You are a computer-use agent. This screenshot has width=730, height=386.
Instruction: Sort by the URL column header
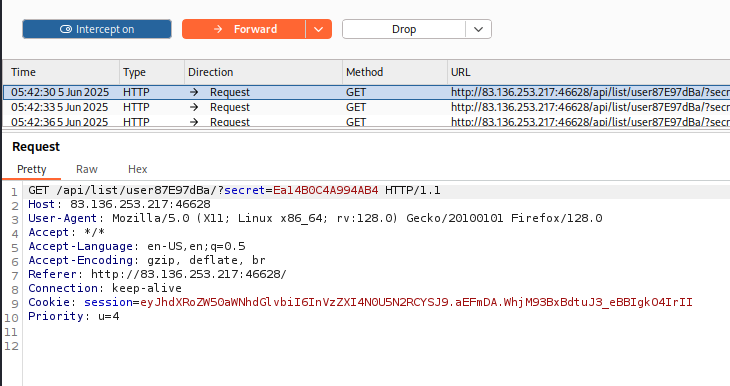(x=588, y=72)
